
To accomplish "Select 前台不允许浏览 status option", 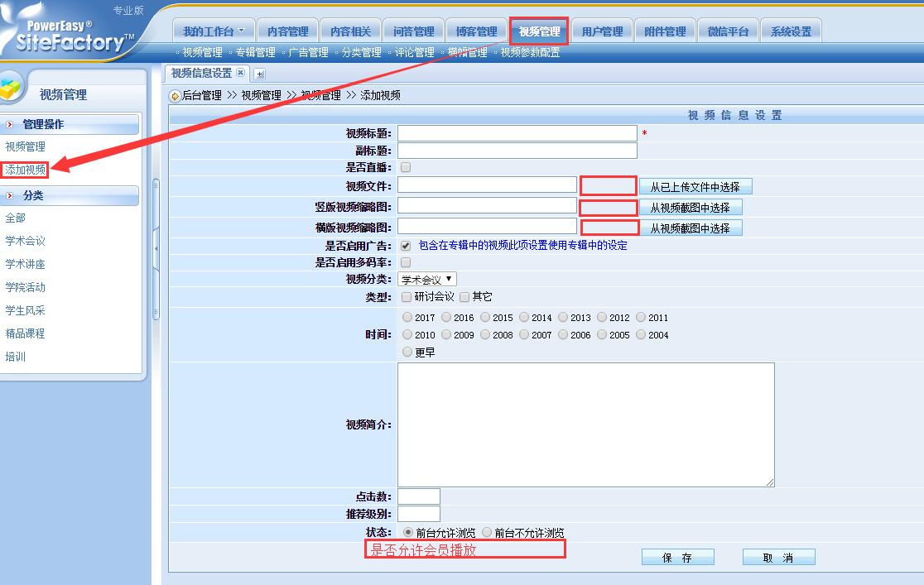I will click(487, 533).
